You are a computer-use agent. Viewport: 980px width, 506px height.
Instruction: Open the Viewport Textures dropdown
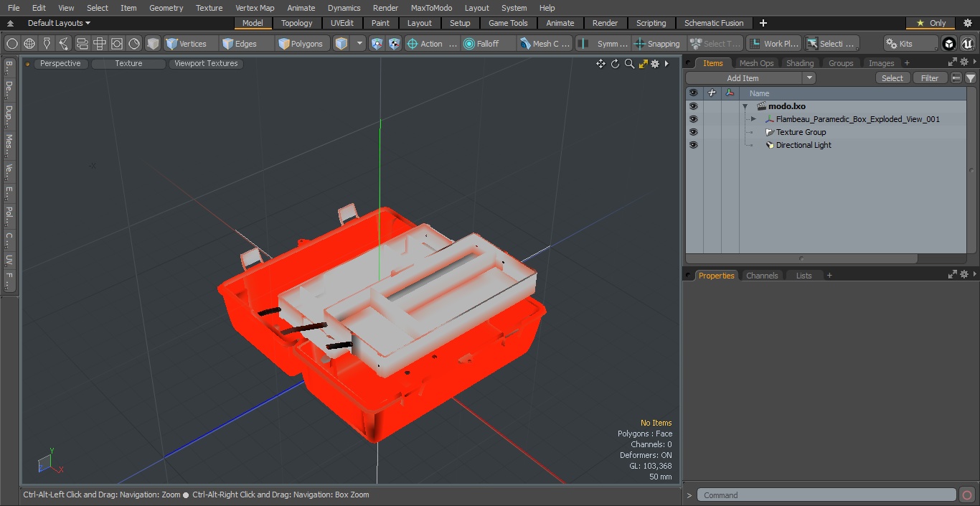pyautogui.click(x=206, y=63)
